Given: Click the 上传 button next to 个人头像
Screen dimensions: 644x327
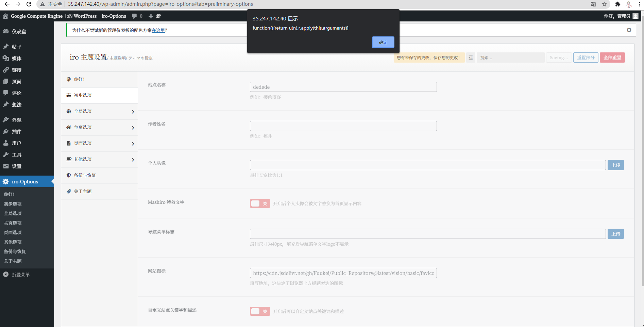Looking at the screenshot, I should point(615,165).
